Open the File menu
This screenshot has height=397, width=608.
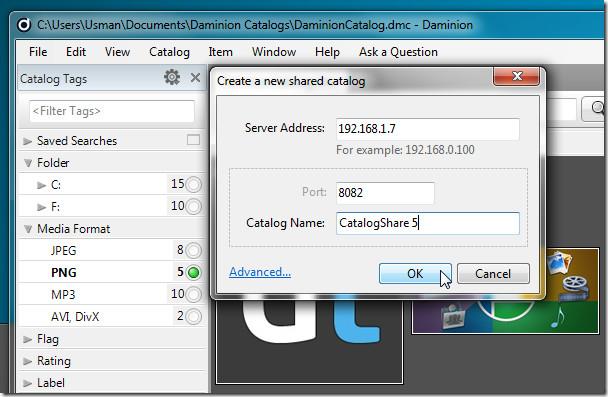[38, 52]
